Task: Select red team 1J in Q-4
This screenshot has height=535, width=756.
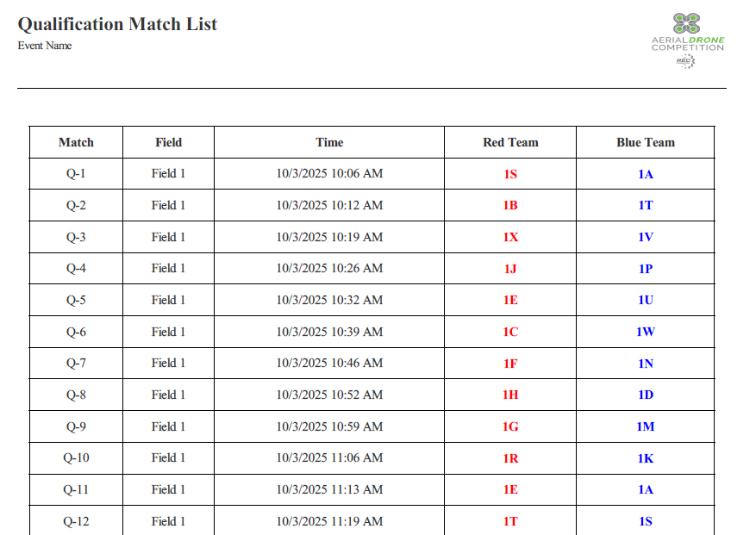Action: click(510, 269)
